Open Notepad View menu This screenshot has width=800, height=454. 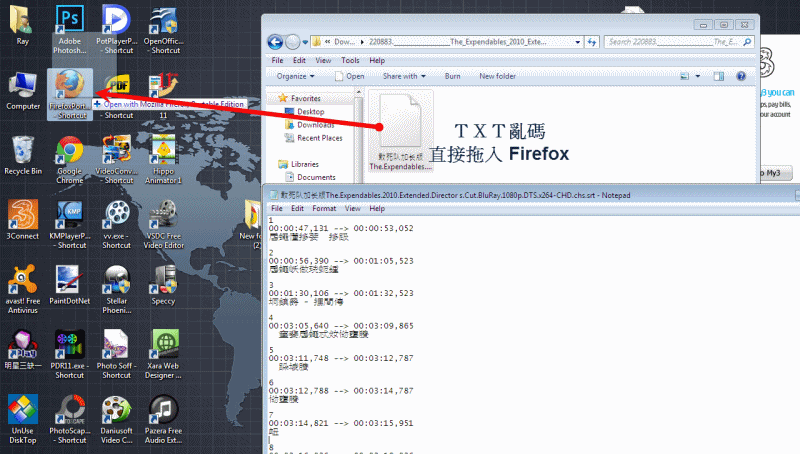[353, 208]
